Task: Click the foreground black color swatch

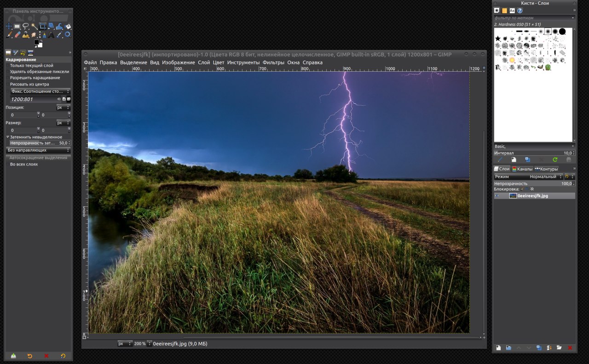Action: click(37, 43)
